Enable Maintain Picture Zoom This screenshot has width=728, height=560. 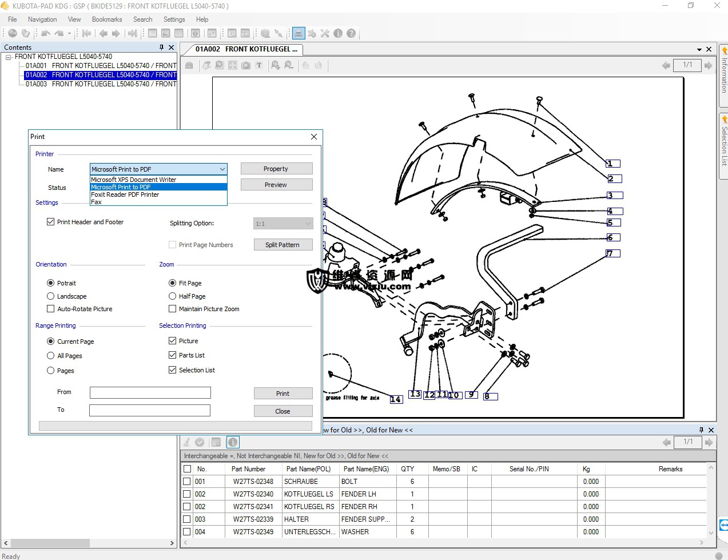pyautogui.click(x=172, y=309)
